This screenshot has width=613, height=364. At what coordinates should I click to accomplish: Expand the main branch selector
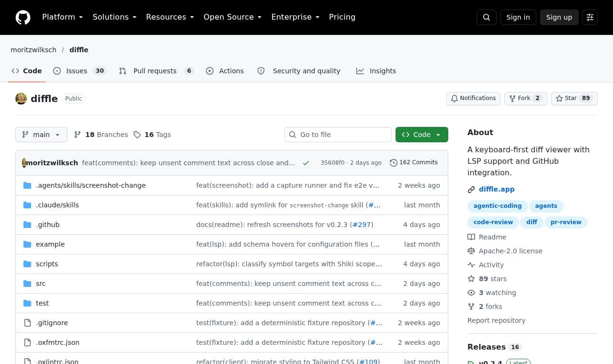pos(41,135)
